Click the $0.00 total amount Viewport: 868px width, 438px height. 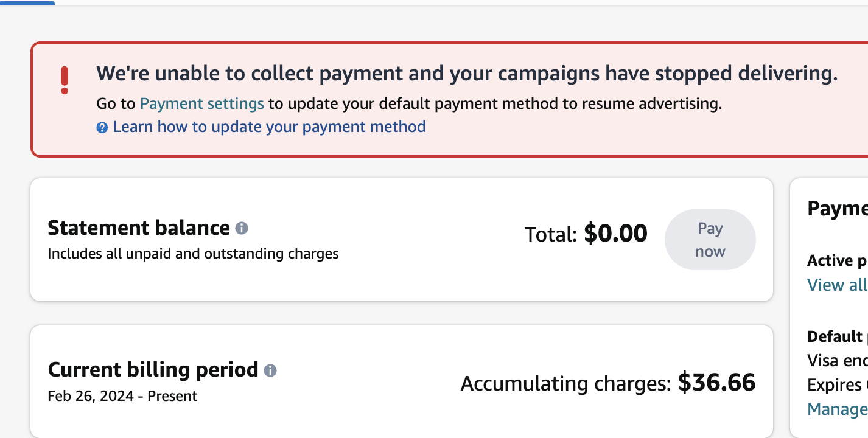(615, 233)
